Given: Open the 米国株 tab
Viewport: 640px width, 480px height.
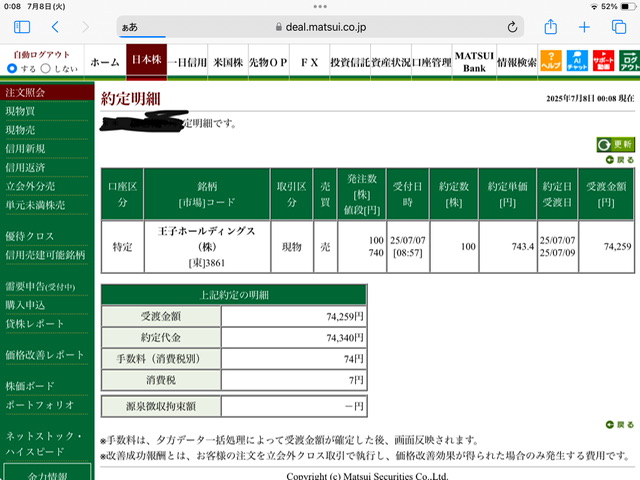Looking at the screenshot, I should [x=228, y=62].
